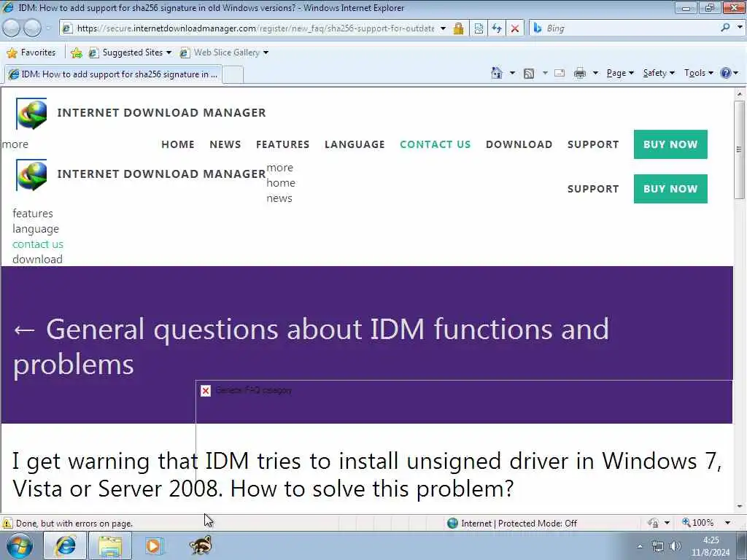Click lowercase 'features' link
This screenshot has height=560, width=747.
coord(32,214)
